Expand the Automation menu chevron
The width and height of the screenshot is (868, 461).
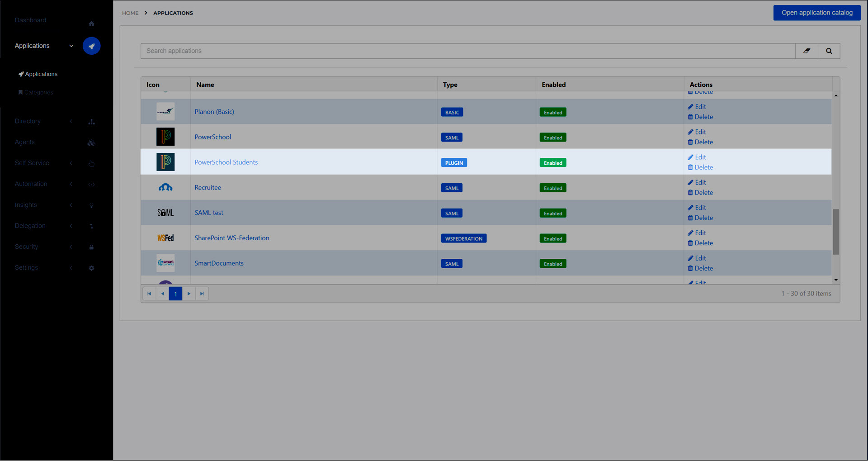[x=71, y=184]
